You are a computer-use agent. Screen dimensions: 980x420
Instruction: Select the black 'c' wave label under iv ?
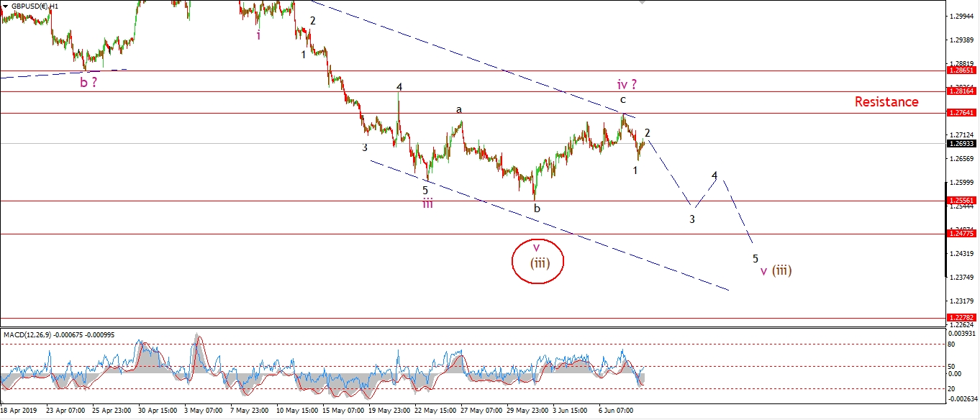623,99
